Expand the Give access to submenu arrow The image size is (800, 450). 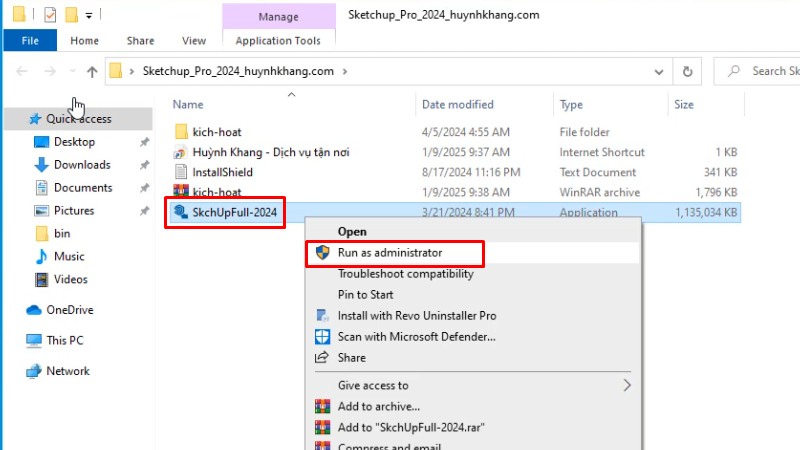(627, 385)
